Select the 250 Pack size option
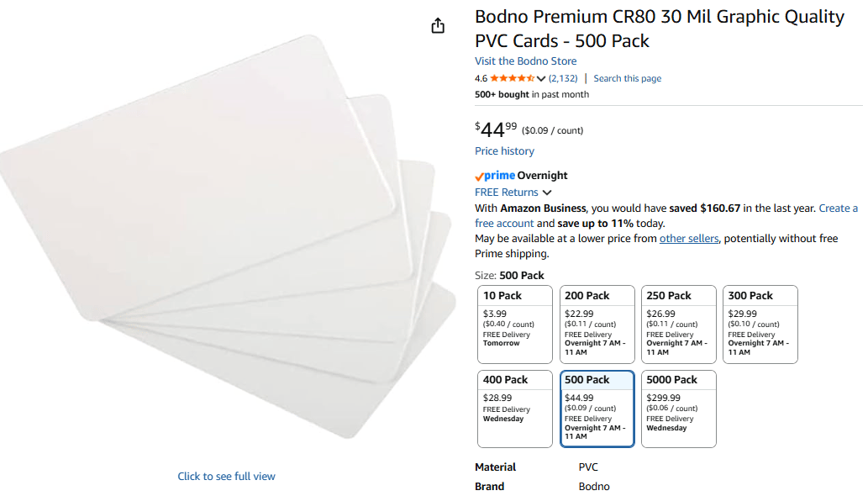This screenshot has height=496, width=868. coord(678,324)
